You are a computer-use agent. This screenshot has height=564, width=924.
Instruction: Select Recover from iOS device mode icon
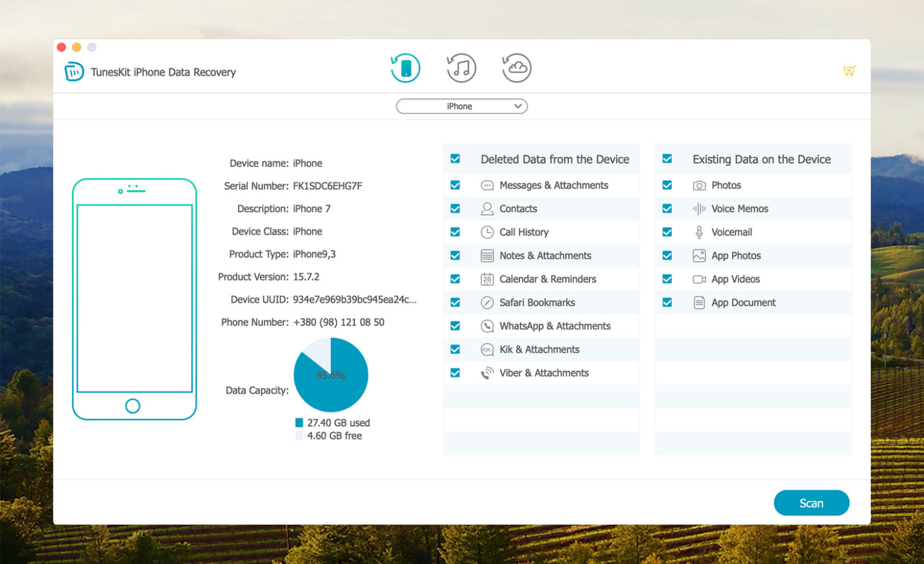coord(405,68)
